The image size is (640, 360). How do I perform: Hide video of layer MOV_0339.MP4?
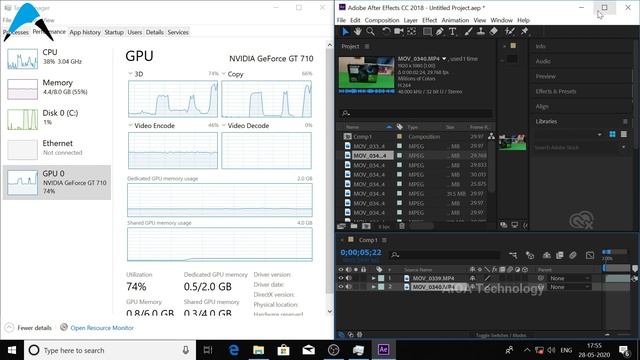(341, 278)
